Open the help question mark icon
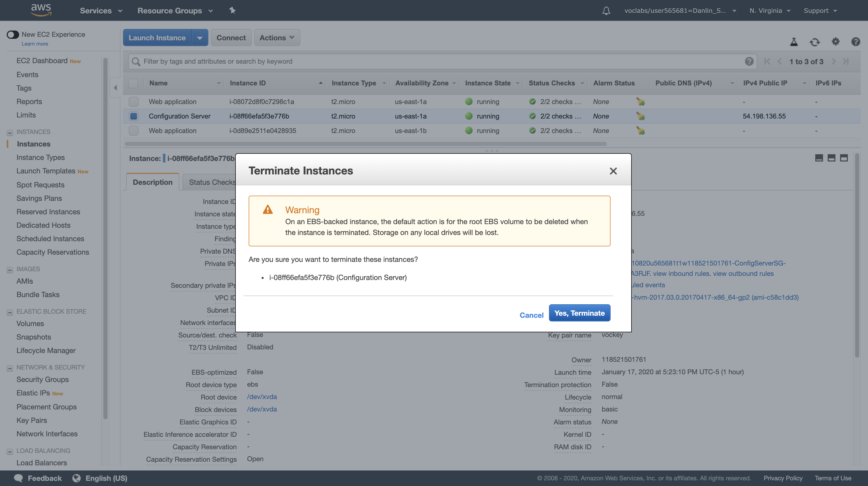 [855, 42]
